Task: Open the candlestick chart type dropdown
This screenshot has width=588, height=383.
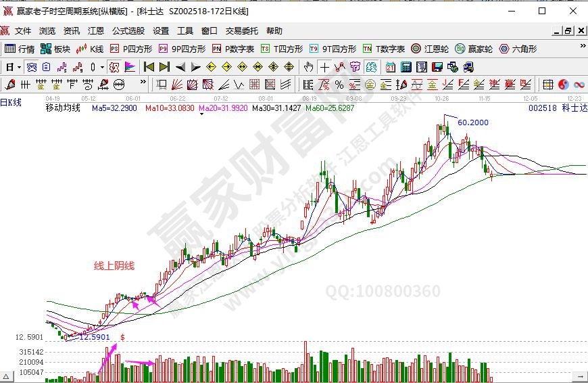Action: pyautogui.click(x=102, y=67)
